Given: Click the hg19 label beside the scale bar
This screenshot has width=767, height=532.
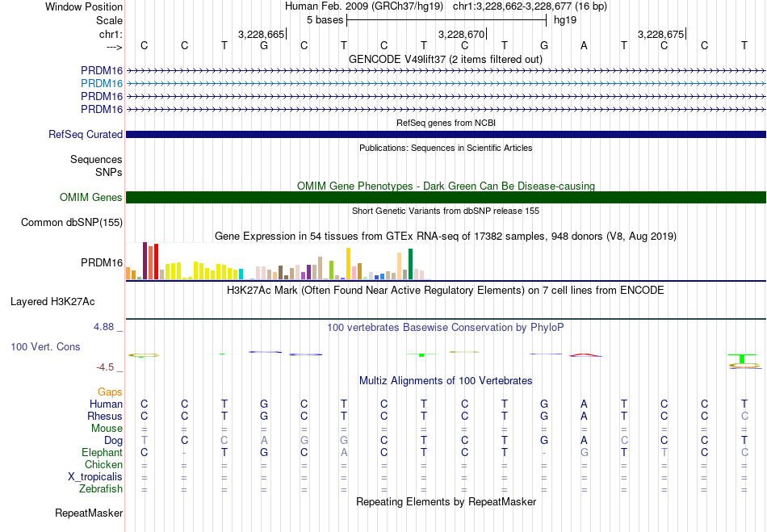Looking at the screenshot, I should (565, 20).
